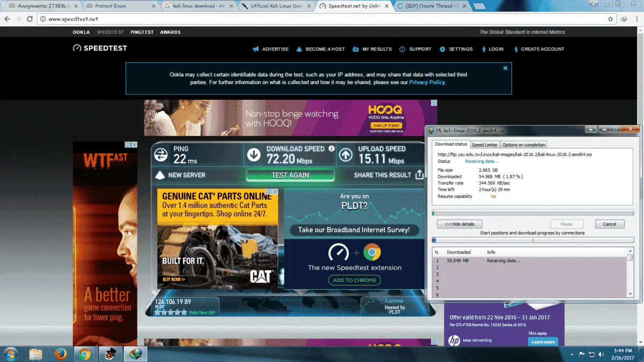This screenshot has width=644, height=362.
Task: Open the Privacy Policy link
Action: (x=427, y=83)
